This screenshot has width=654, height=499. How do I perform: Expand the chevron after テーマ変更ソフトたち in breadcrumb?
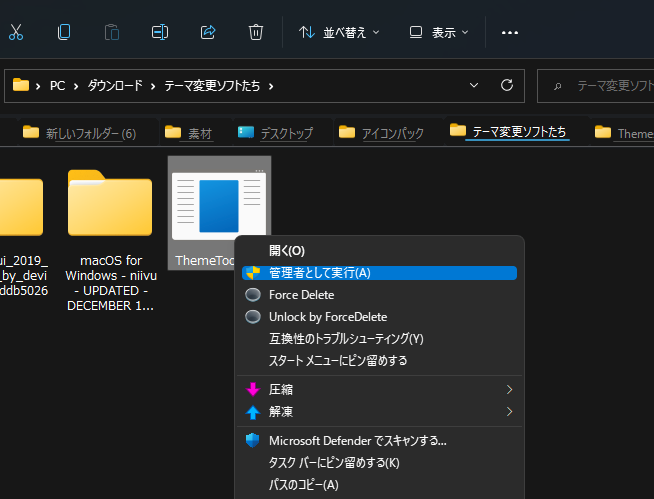pos(271,86)
